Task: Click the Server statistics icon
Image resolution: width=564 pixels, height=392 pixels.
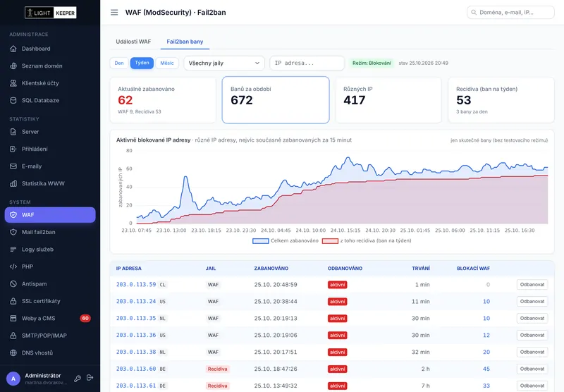Action: pyautogui.click(x=13, y=132)
